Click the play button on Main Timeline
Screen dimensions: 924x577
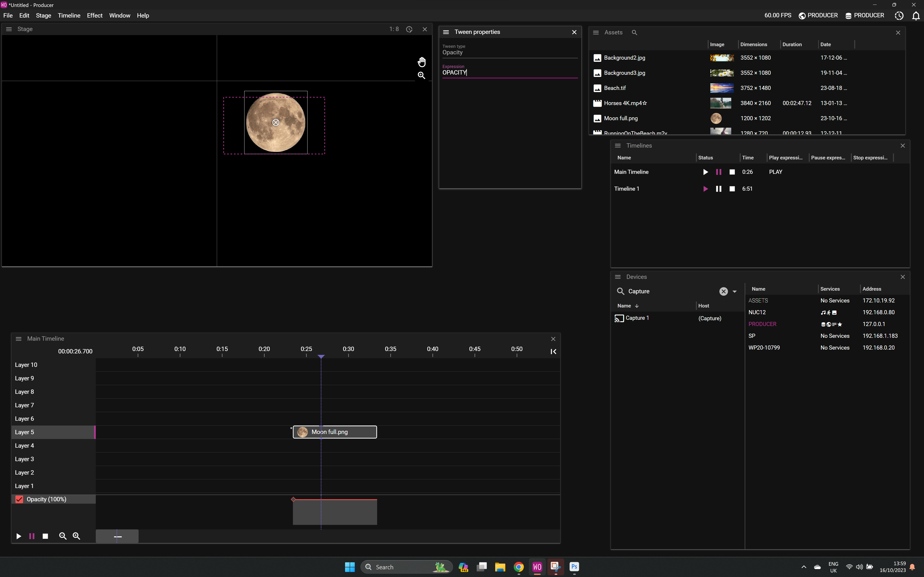705,171
